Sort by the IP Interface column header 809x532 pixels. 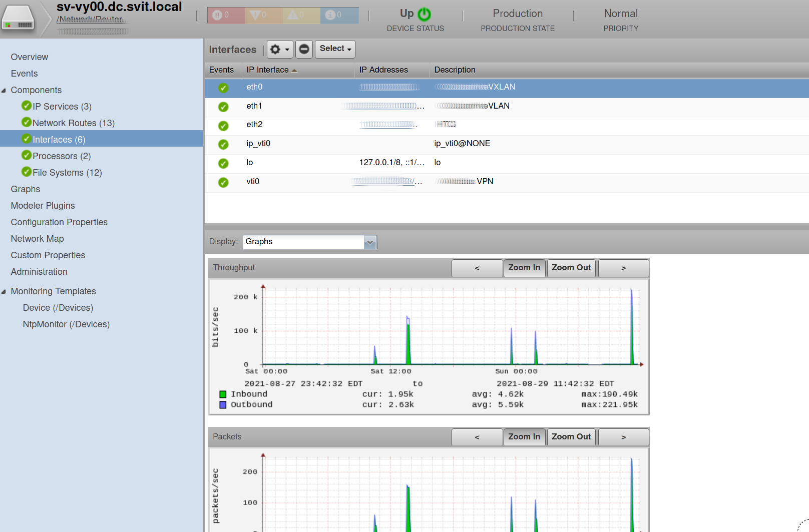pyautogui.click(x=268, y=70)
